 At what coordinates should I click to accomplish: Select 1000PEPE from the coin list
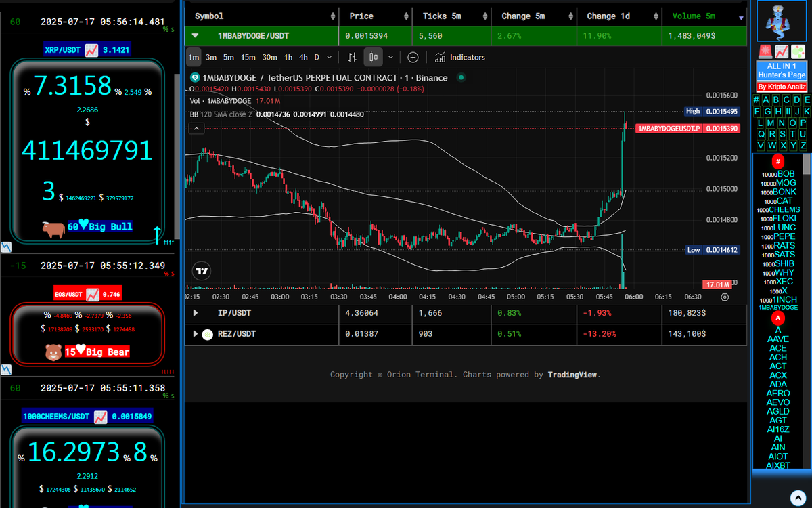tap(778, 236)
